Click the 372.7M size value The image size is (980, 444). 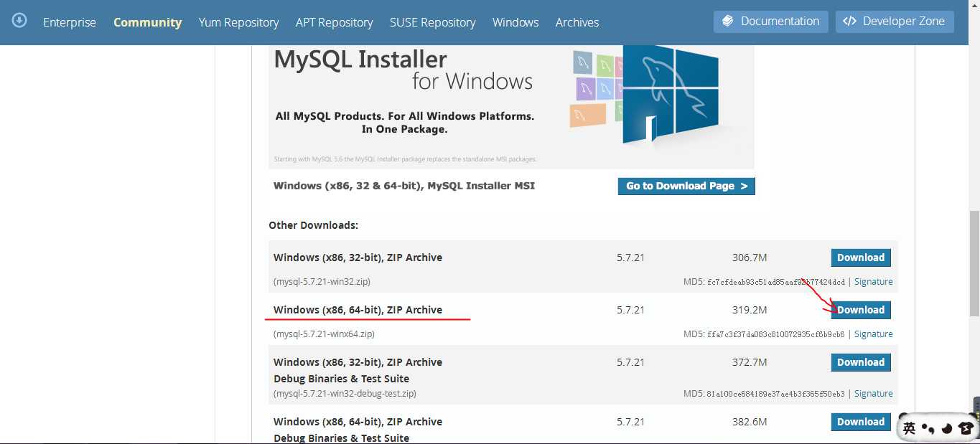click(750, 362)
